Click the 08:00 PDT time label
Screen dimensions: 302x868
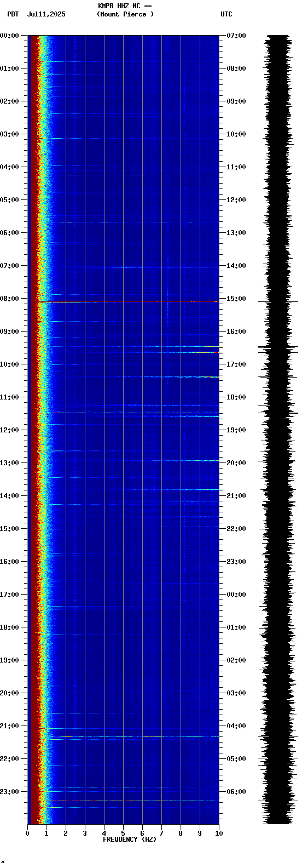pos(9,299)
